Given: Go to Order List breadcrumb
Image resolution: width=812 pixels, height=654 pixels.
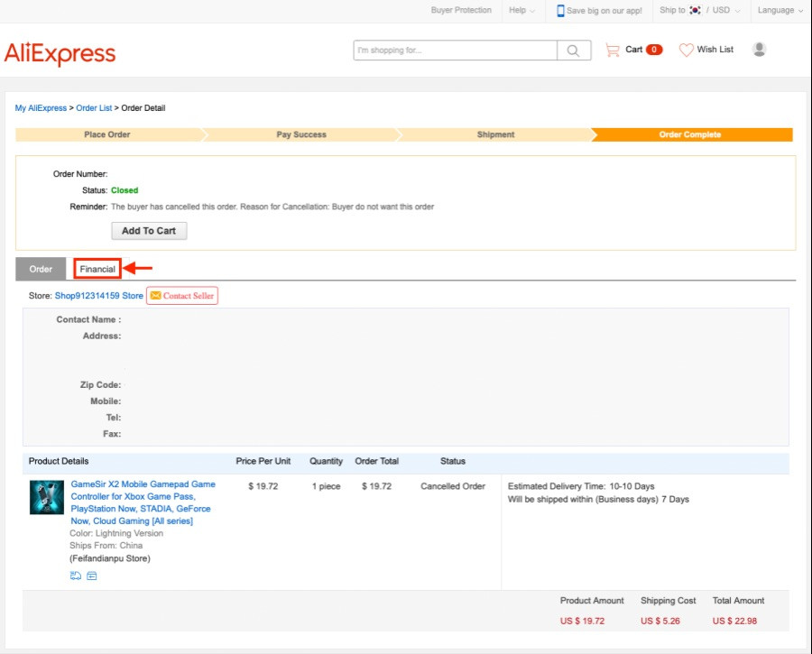Looking at the screenshot, I should coord(94,108).
